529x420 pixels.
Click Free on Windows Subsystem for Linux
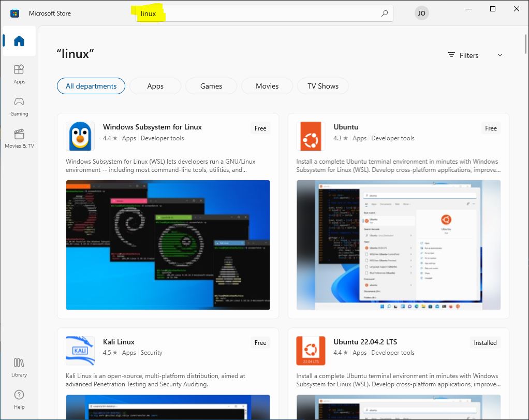coord(260,128)
